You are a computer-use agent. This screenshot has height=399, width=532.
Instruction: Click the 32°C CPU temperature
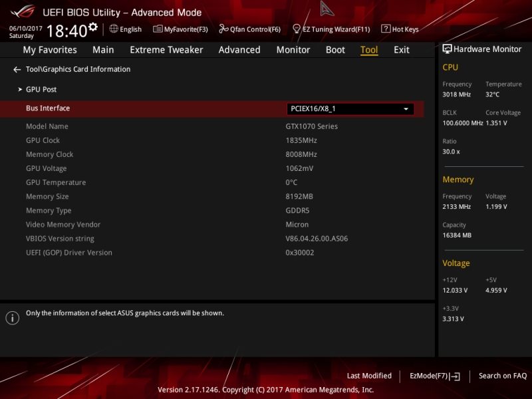pos(492,94)
